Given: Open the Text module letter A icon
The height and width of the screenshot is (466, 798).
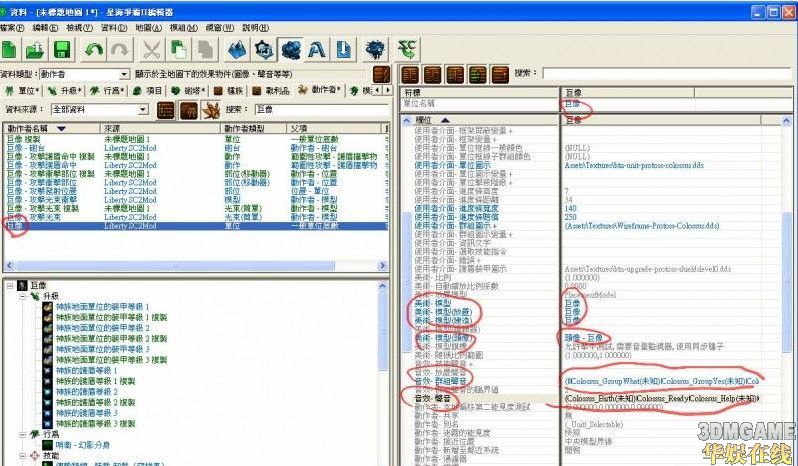Looking at the screenshot, I should pyautogui.click(x=317, y=50).
